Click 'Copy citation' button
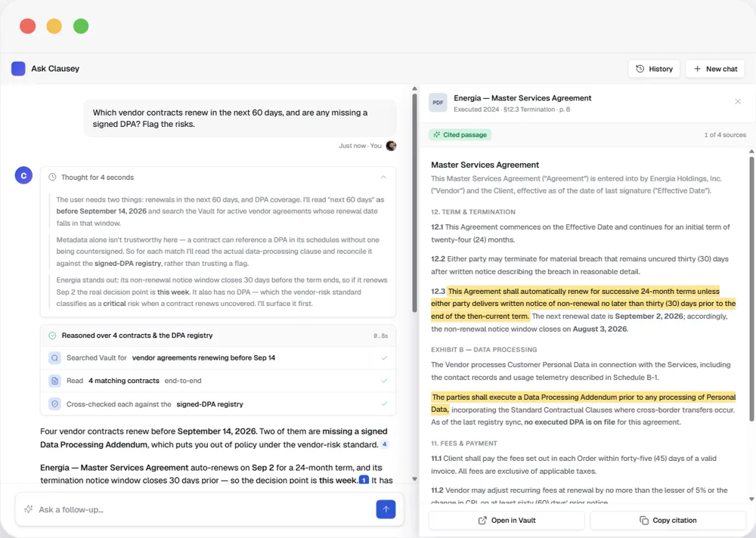Screen dimensions: 756x538 pyautogui.click(x=668, y=520)
